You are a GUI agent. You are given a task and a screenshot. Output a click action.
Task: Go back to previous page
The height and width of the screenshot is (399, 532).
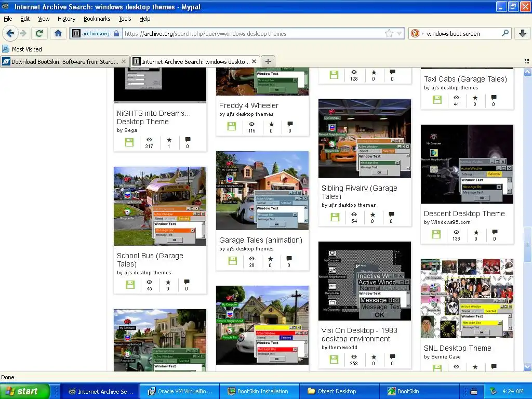tap(10, 33)
